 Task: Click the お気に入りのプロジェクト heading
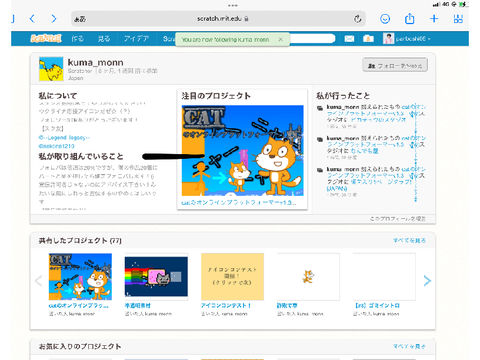click(80, 346)
